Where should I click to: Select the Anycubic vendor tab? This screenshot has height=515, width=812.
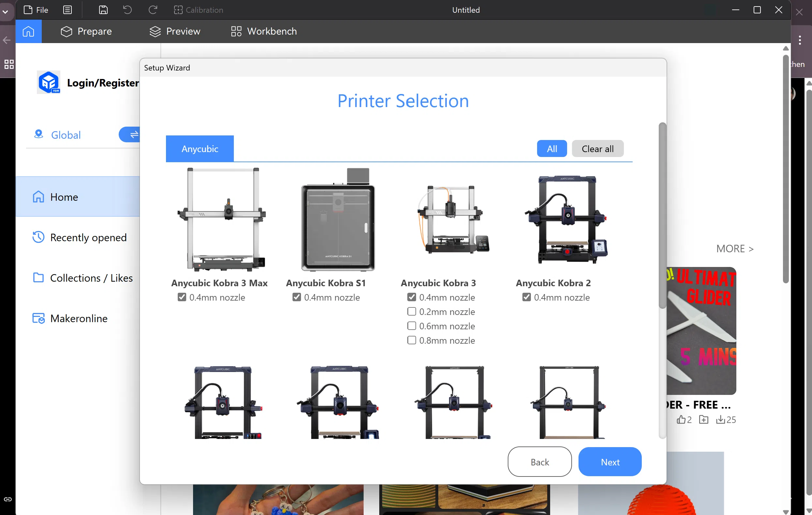pyautogui.click(x=200, y=148)
